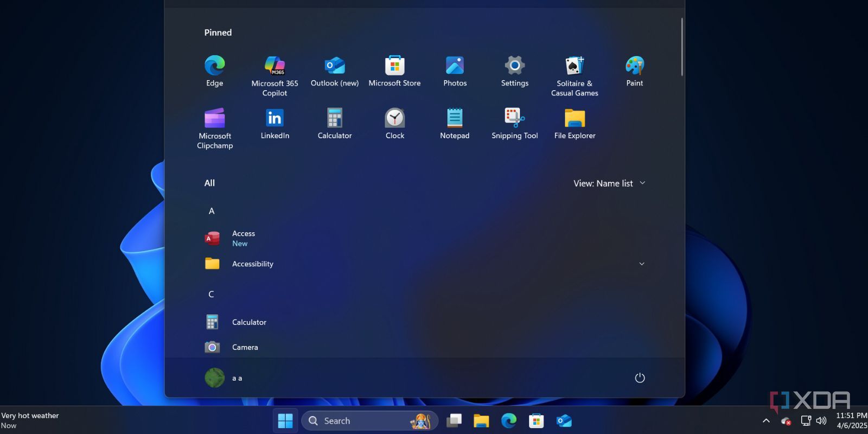868x434 pixels.
Task: Open the 'a a' user account menu
Action: (x=224, y=378)
